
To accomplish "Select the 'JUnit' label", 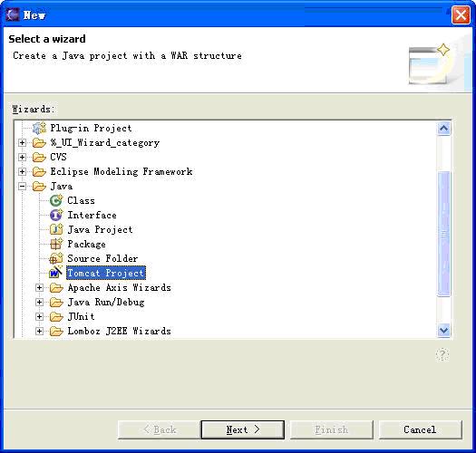I will [81, 317].
